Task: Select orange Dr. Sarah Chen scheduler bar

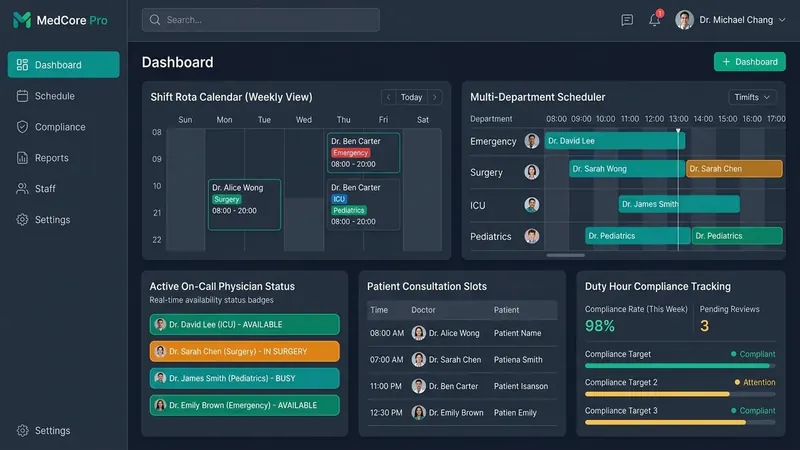Action: (x=734, y=169)
